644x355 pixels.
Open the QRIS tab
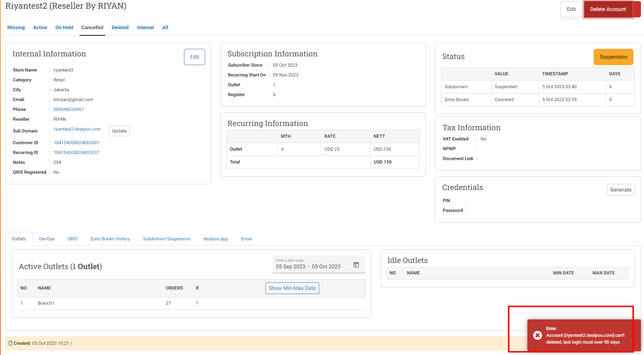[72, 239]
